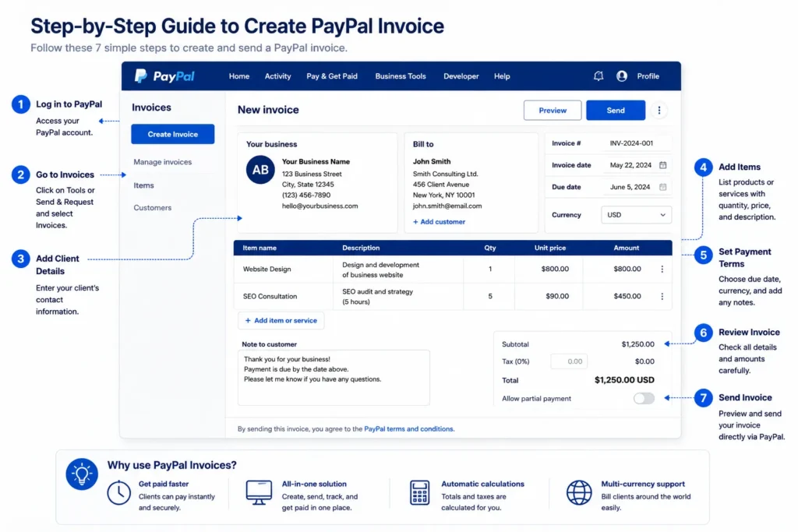Screen dimensions: 798x532
Task: Click the Note to customer text area
Action: click(x=334, y=377)
